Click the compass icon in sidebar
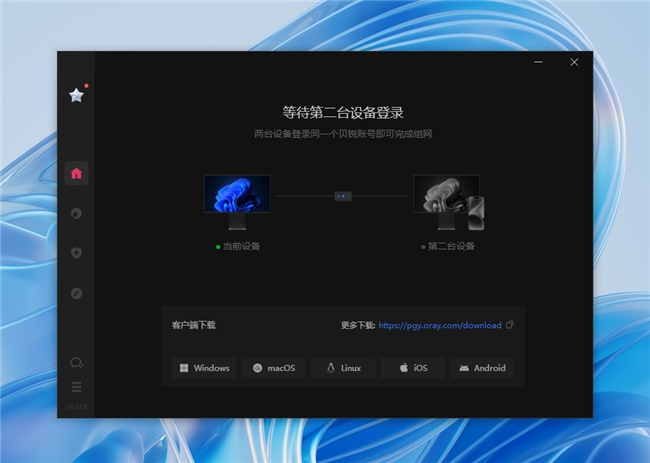This screenshot has width=650, height=463. 76,293
